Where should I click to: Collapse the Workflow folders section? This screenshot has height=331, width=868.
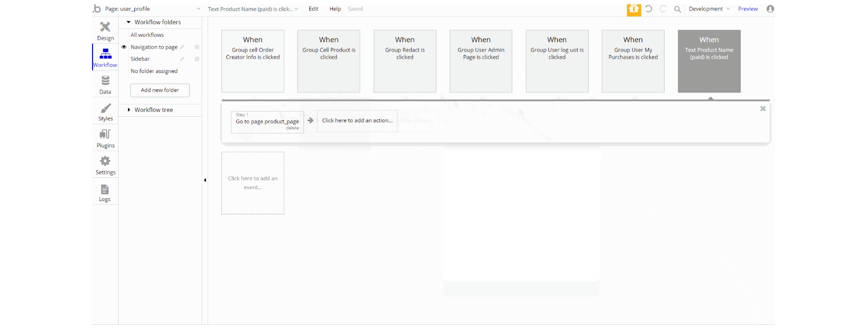[x=129, y=22]
